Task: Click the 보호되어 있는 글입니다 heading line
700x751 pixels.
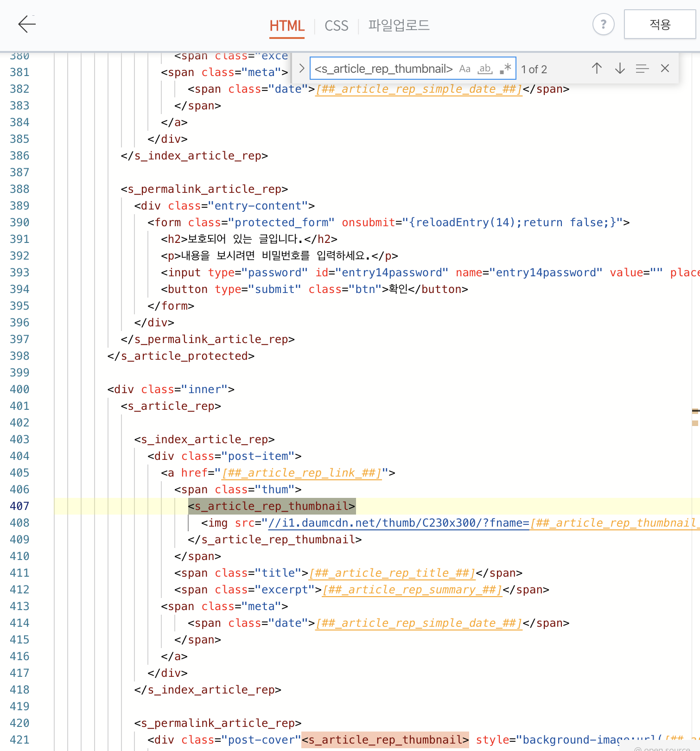Action: 249,239
